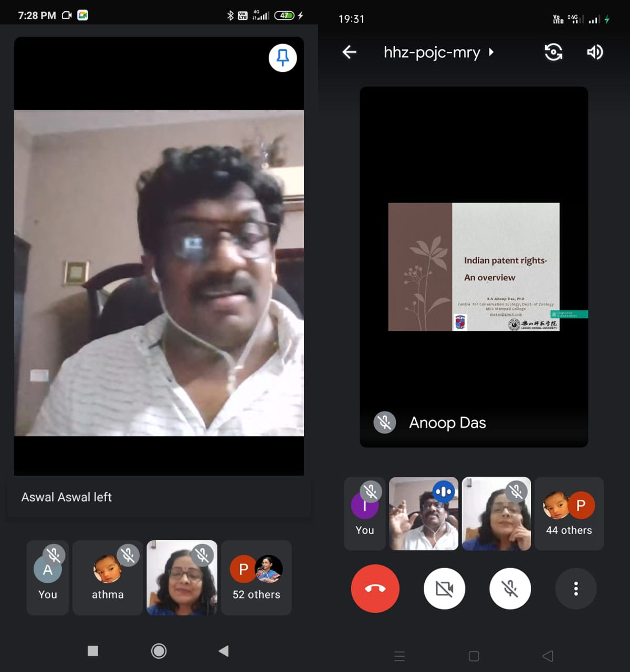
Task: Hang up with the red end call button
Action: coord(375,589)
